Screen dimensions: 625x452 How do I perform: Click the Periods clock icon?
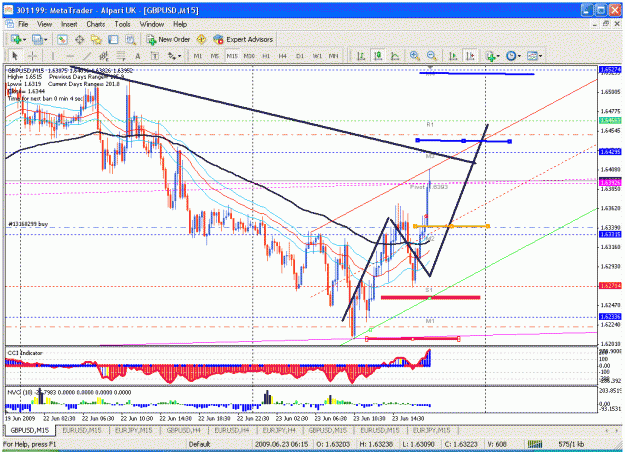click(511, 56)
